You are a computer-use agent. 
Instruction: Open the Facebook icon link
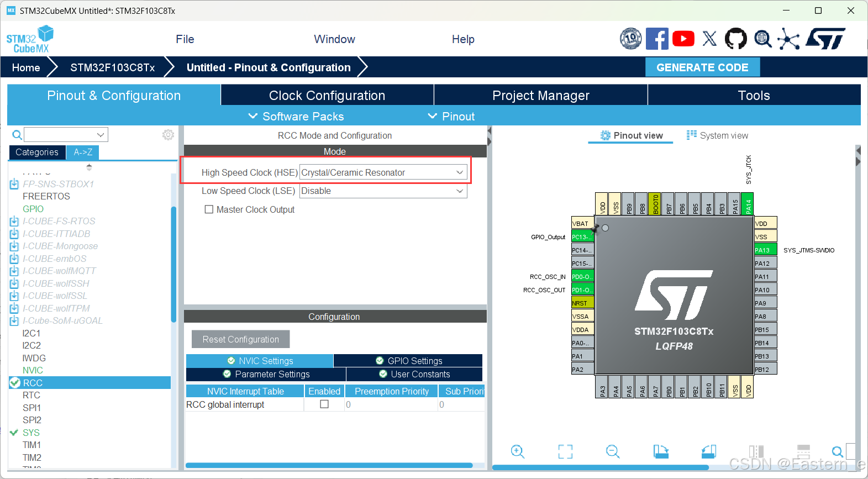657,39
